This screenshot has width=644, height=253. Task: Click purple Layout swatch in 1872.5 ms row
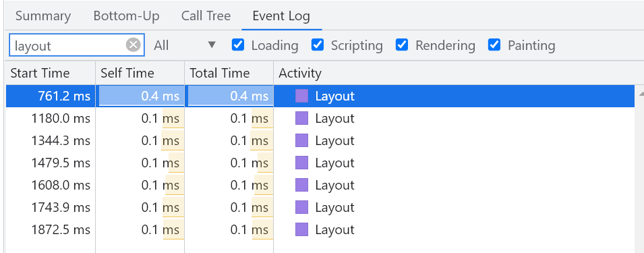(x=301, y=229)
